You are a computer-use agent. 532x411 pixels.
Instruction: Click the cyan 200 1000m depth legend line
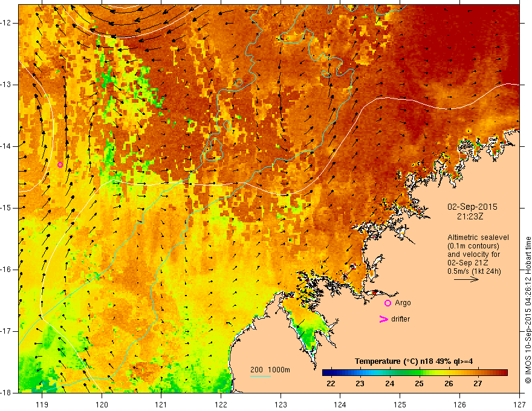click(x=260, y=376)
